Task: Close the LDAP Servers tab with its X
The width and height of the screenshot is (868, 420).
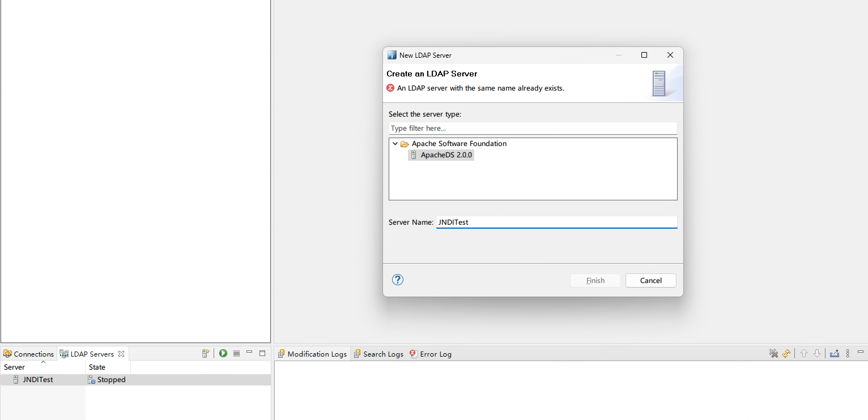Action: click(x=121, y=354)
